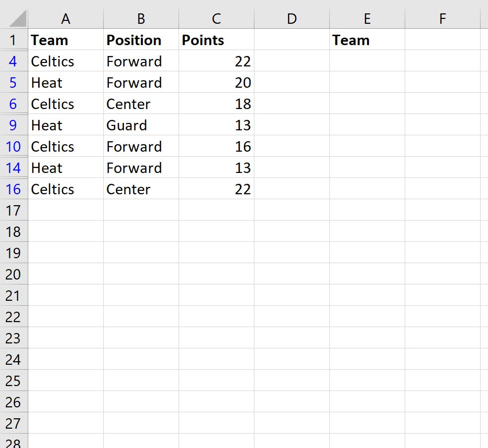This screenshot has width=488, height=448.
Task: Select row 28 header
Action: click(x=13, y=441)
